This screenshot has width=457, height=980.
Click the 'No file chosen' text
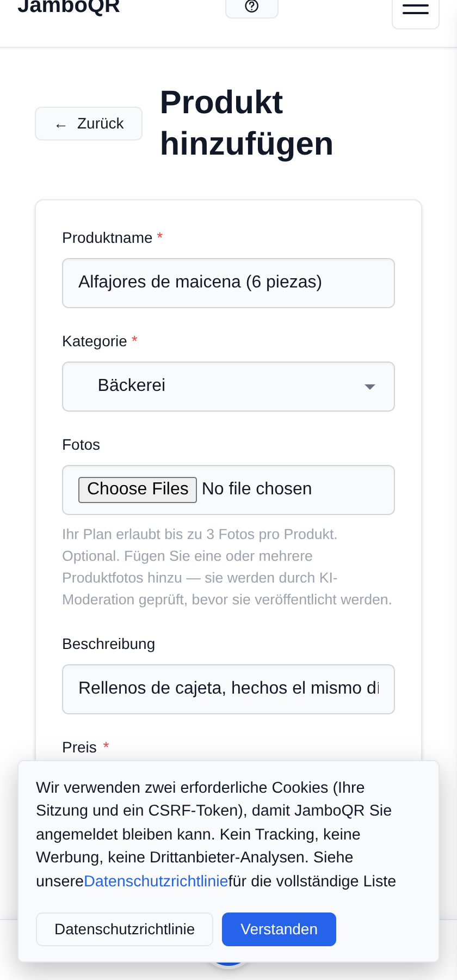257,489
